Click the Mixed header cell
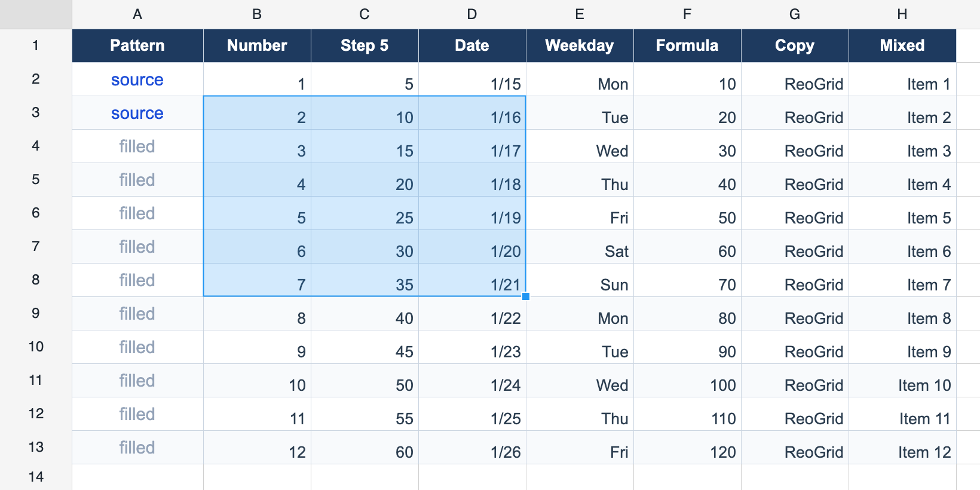This screenshot has width=980, height=490. (x=902, y=45)
